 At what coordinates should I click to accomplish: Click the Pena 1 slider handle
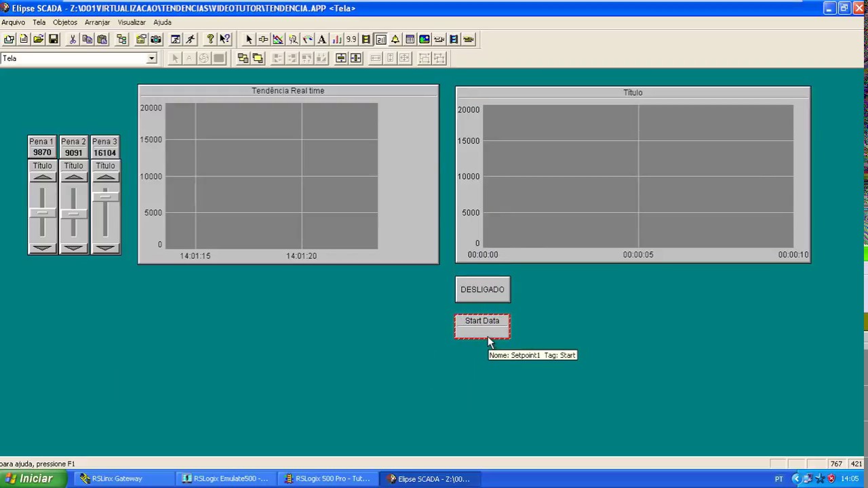43,213
